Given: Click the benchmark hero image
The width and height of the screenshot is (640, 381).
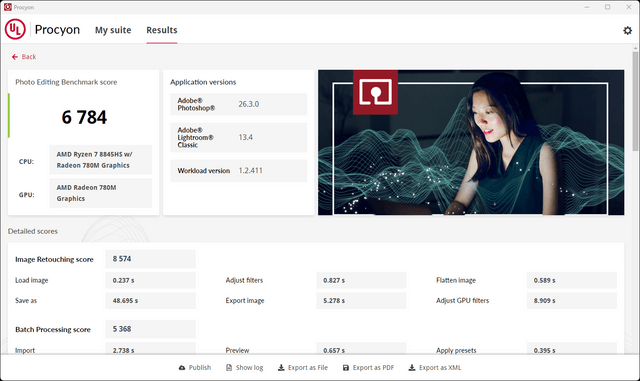Looking at the screenshot, I should point(471,143).
